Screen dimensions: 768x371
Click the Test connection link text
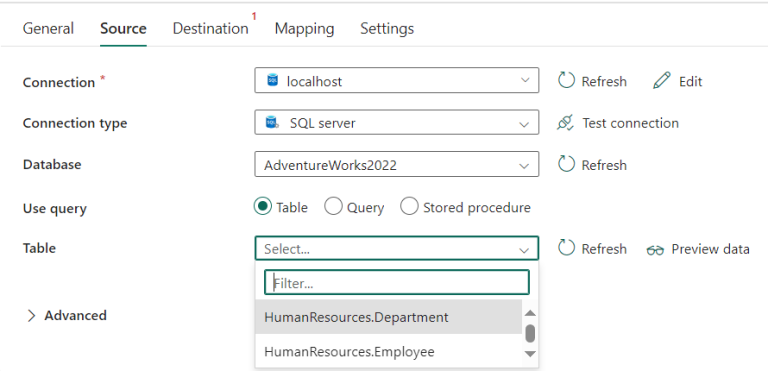[x=630, y=123]
